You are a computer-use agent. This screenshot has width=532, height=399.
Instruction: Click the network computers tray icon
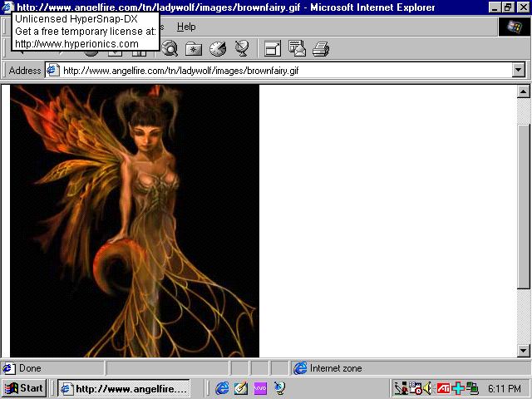[x=472, y=388]
